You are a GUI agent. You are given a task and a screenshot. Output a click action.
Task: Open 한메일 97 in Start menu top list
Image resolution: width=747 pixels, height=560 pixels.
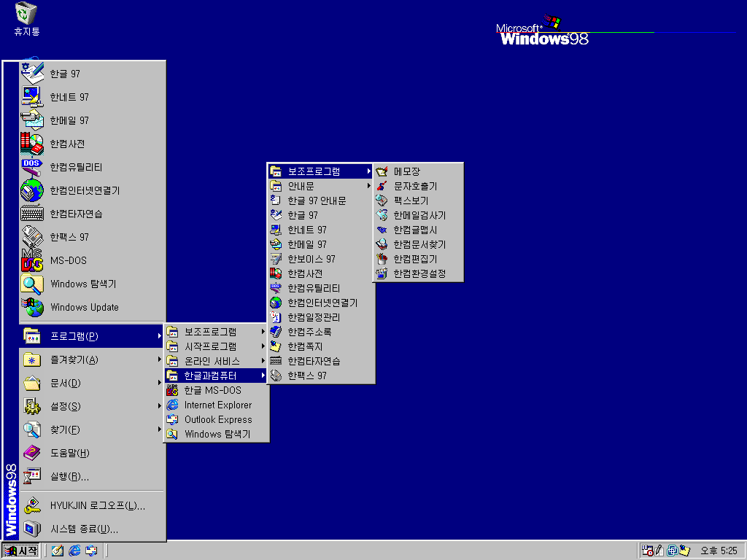93,120
